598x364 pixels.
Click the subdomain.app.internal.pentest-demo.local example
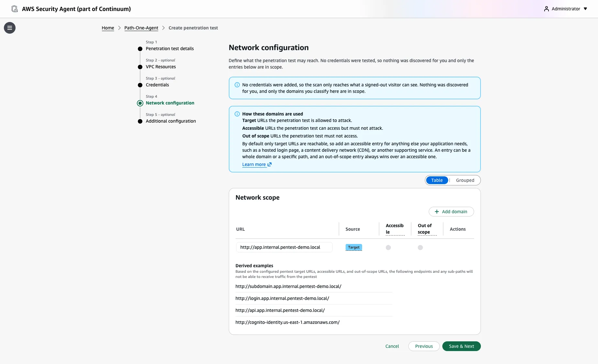point(288,286)
